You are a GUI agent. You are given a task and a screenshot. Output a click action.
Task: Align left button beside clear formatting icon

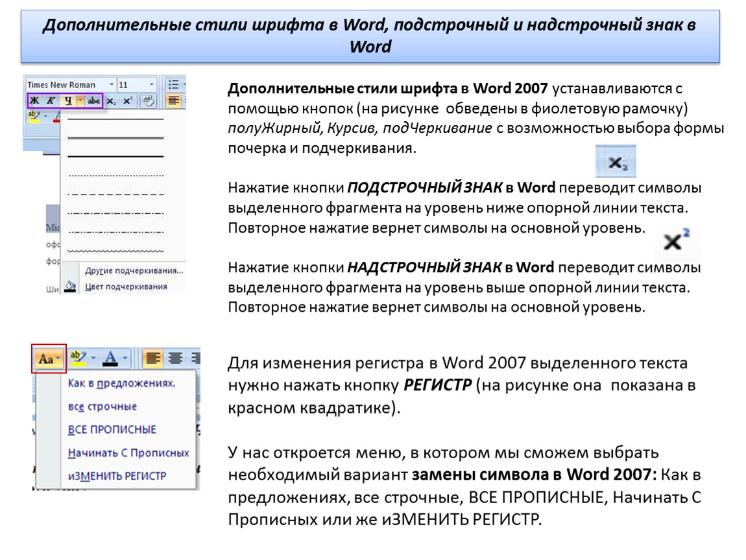pos(174,100)
